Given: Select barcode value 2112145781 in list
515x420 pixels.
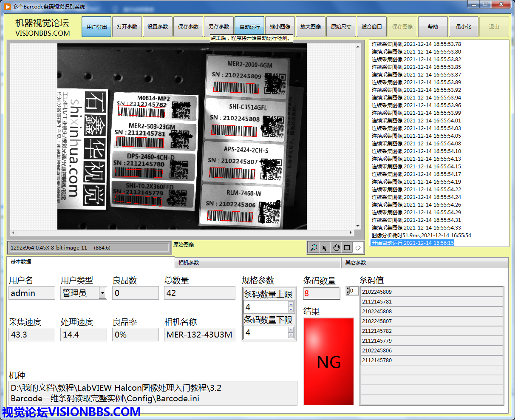Looking at the screenshot, I should tap(431, 302).
